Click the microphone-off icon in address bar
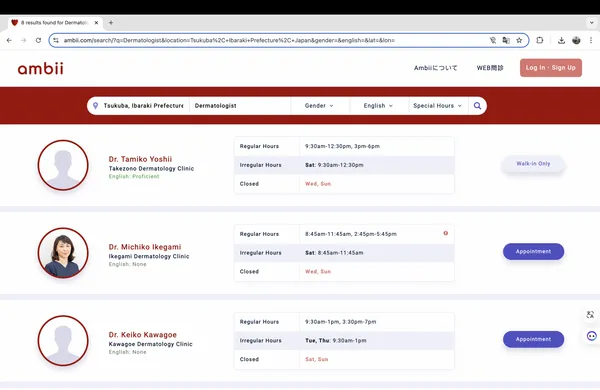Screen dimensions: 600x390 point(493,40)
